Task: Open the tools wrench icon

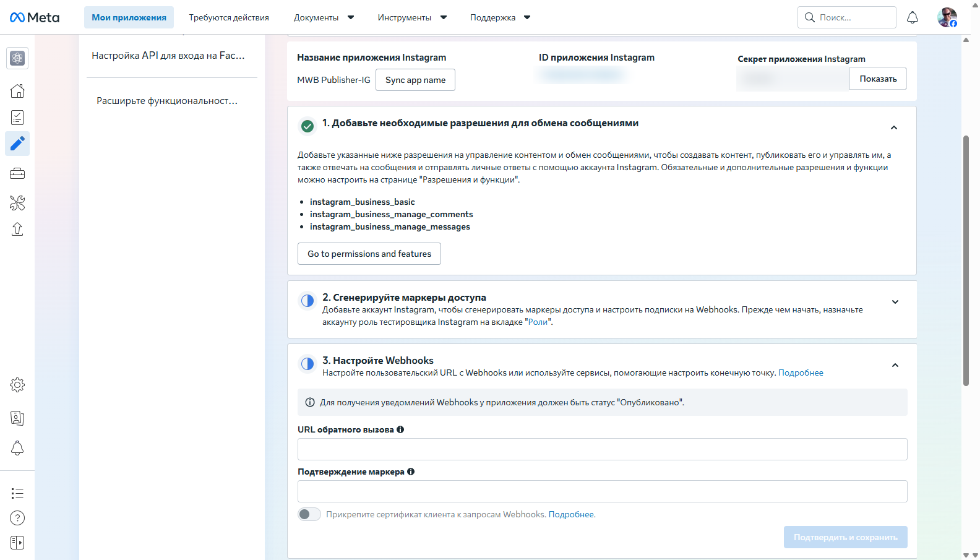Action: point(17,202)
